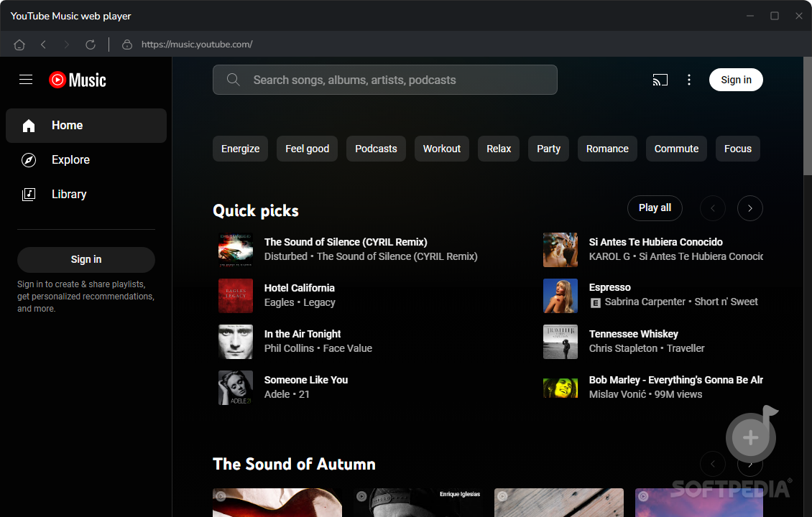This screenshot has height=517, width=812.
Task: Open Chris Stapleton artist link
Action: pos(623,348)
